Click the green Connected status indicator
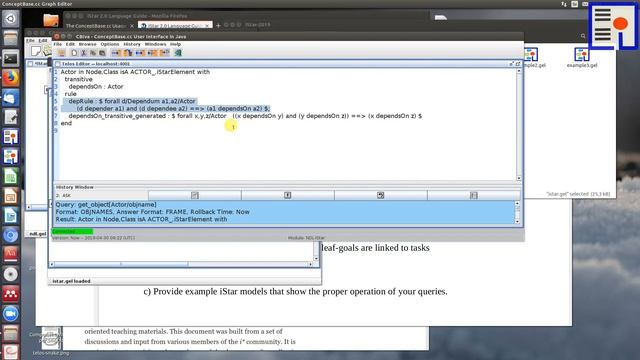 coord(72,232)
